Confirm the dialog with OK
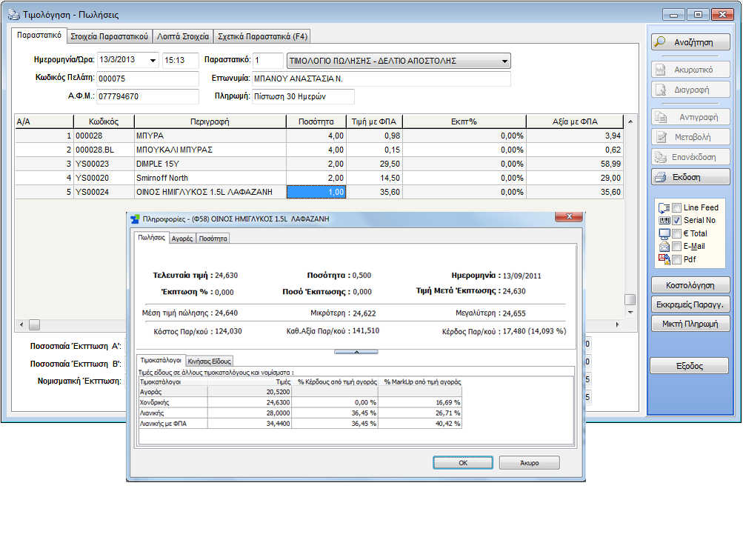The height and width of the screenshot is (560, 743). (463, 463)
